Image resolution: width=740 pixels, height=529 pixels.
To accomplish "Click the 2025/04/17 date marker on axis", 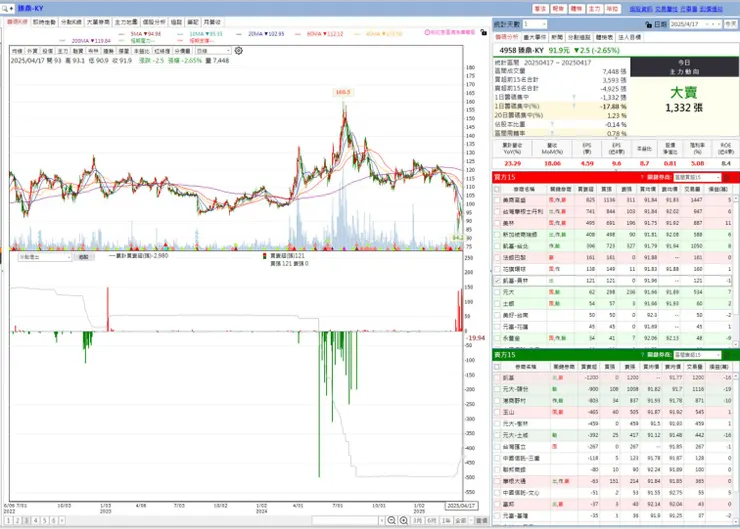I will tap(461, 505).
